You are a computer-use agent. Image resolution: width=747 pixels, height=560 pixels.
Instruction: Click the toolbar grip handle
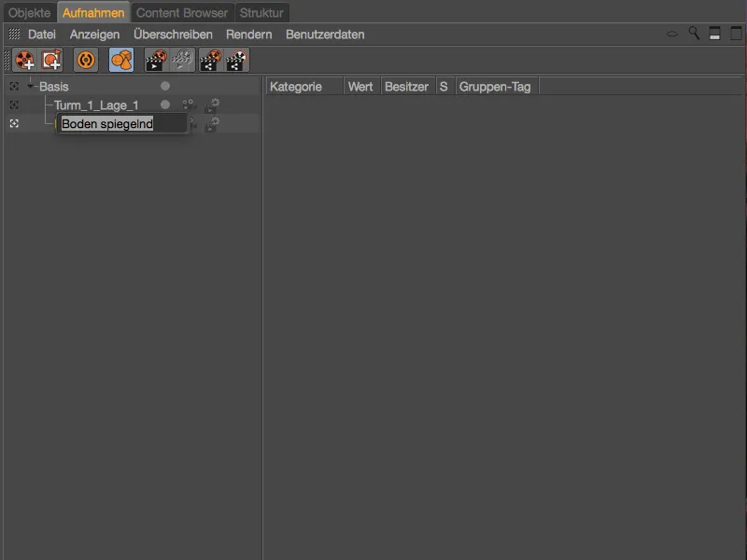point(7,60)
